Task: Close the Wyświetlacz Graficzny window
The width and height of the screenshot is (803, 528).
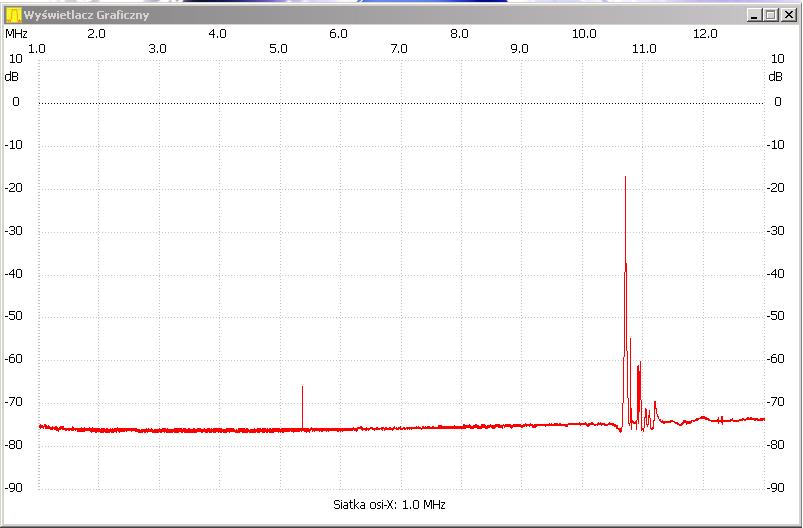Action: 787,15
